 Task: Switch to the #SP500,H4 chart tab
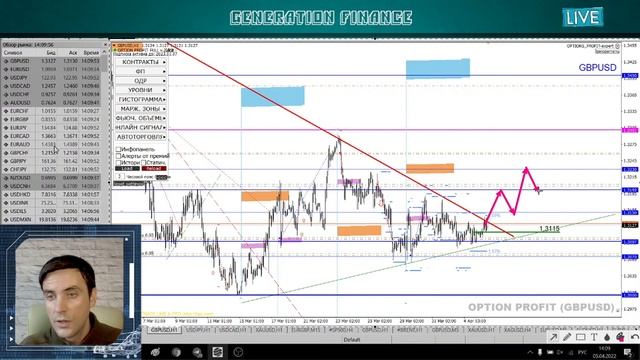[x=341, y=329]
